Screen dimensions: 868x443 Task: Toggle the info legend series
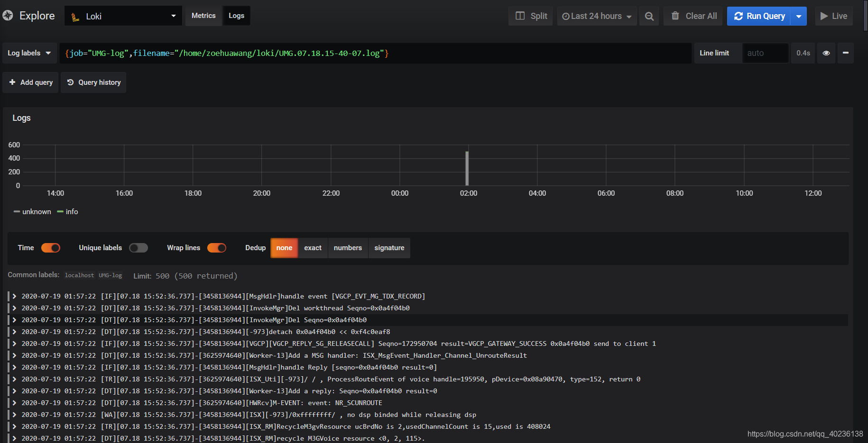pos(67,212)
